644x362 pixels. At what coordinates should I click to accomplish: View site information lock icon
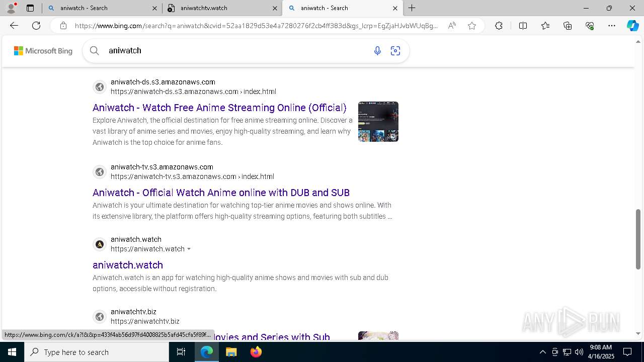pos(63,26)
